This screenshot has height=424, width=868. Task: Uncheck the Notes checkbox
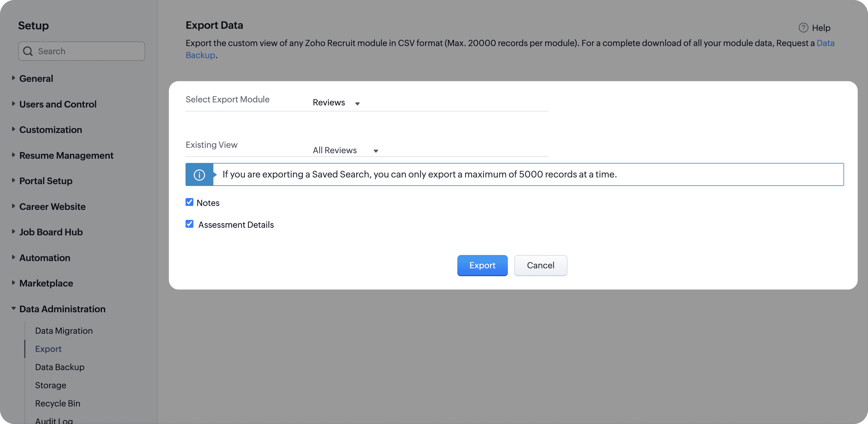coord(189,202)
